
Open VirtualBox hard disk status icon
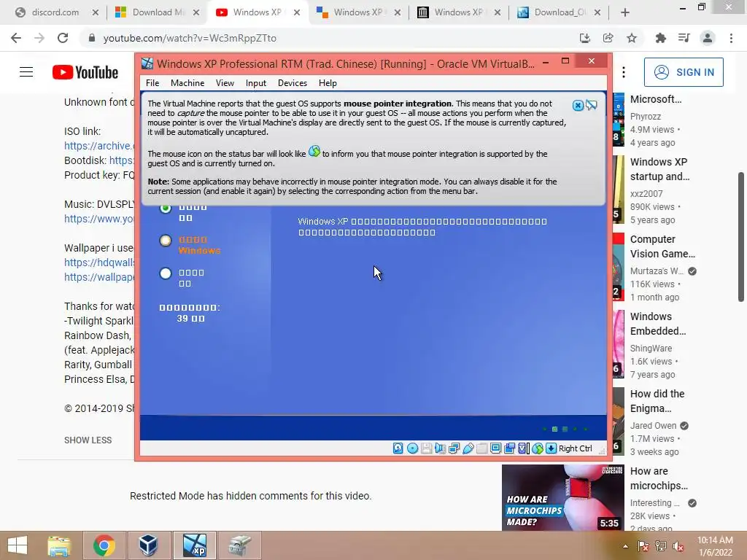pyautogui.click(x=398, y=448)
